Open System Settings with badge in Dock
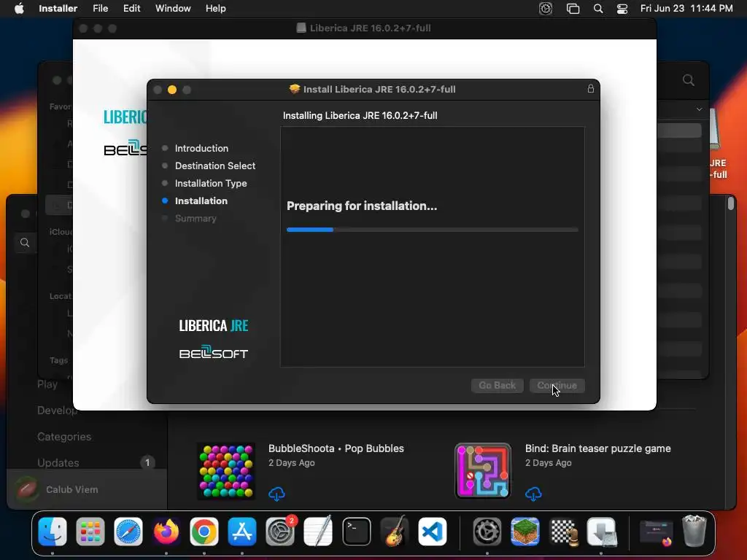Viewport: 747px width, 560px height. 280,532
